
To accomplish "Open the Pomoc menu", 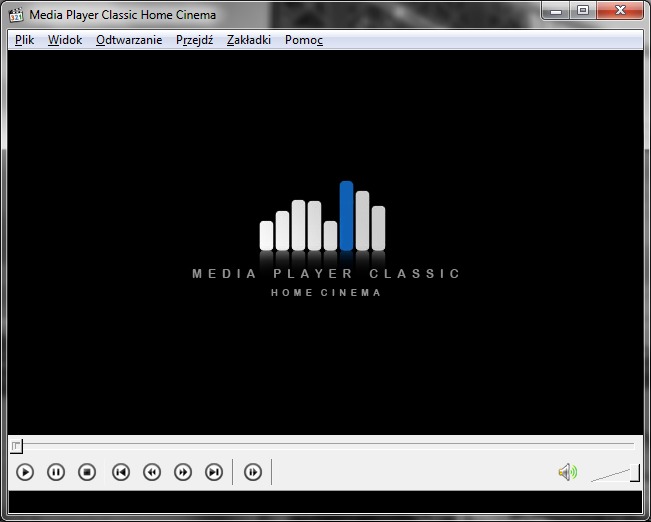I will (x=304, y=40).
